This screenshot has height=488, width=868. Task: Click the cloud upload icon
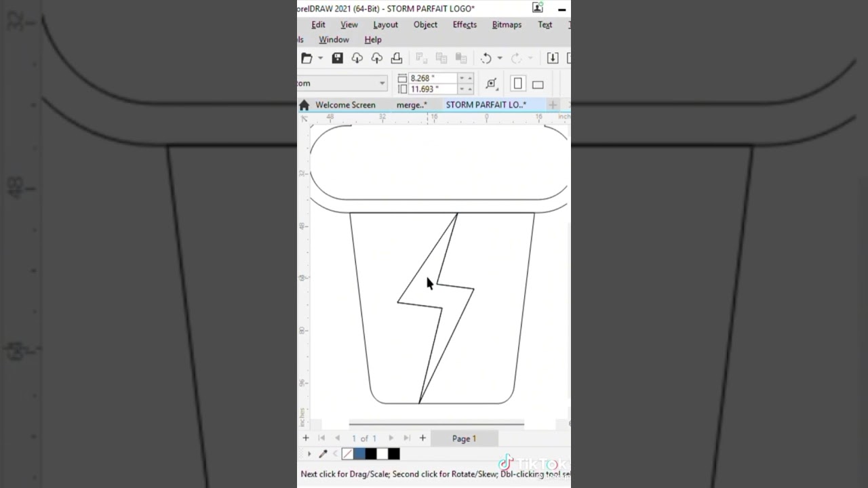(376, 58)
